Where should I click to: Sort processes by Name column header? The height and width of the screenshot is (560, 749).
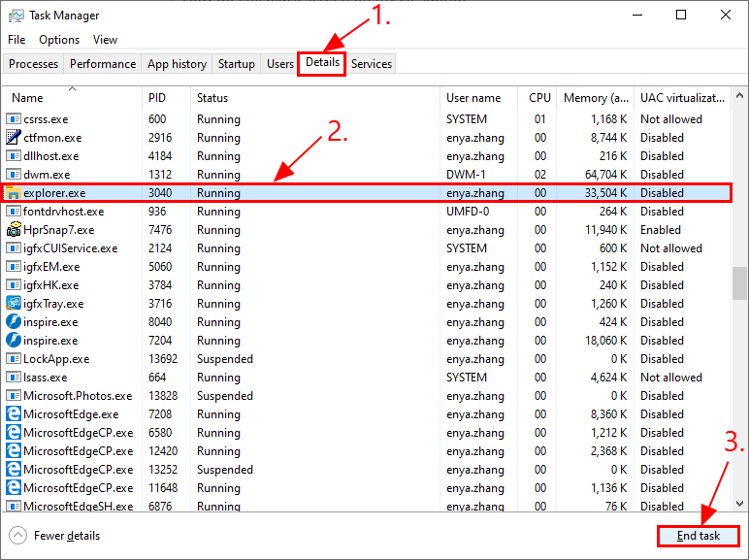click(27, 98)
